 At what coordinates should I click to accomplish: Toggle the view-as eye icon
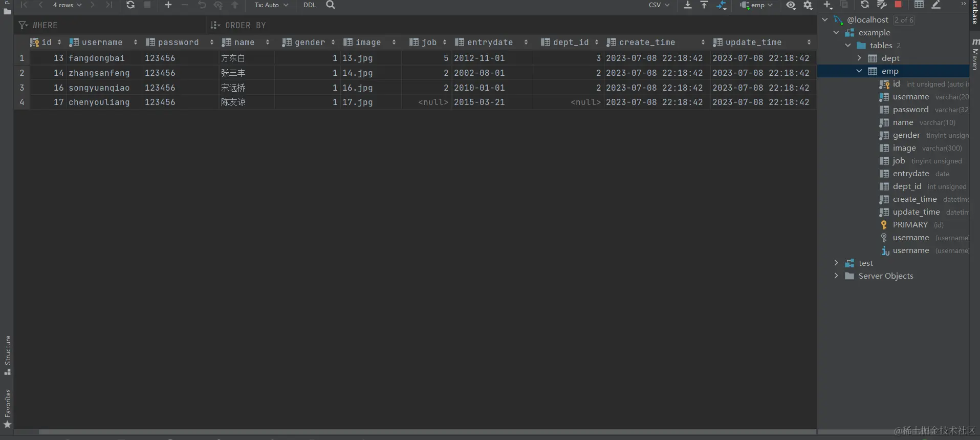tap(791, 5)
